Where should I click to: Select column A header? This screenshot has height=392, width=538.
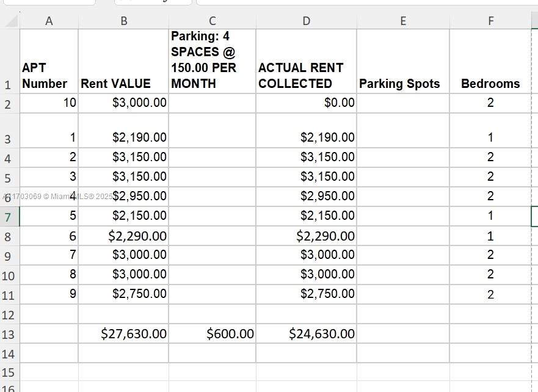(49, 20)
